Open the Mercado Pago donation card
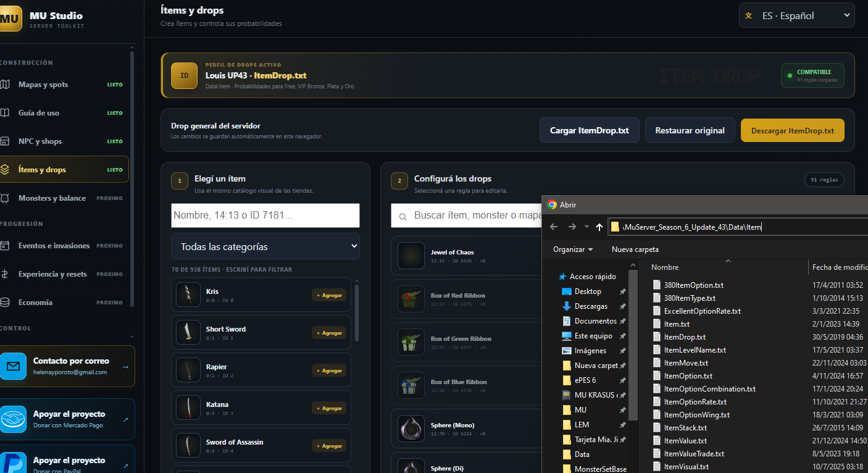Screen dimensions: 868x473 coord(67,419)
